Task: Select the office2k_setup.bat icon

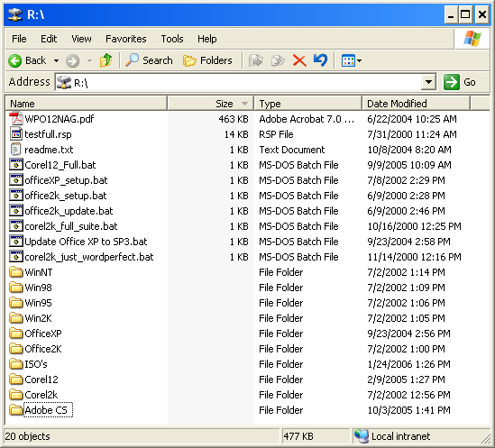Action: point(16,195)
